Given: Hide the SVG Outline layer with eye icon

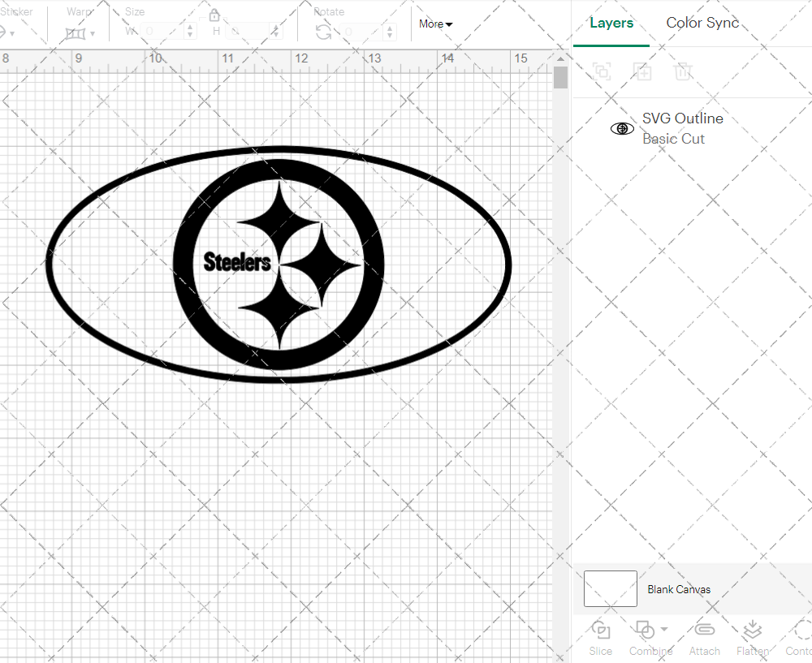Looking at the screenshot, I should [622, 128].
